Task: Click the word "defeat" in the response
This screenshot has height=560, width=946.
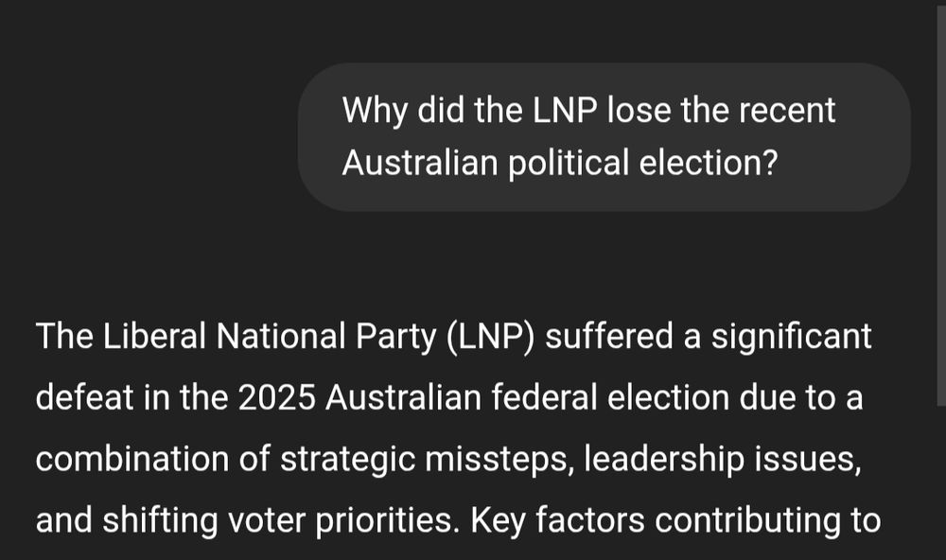Action: tap(84, 397)
